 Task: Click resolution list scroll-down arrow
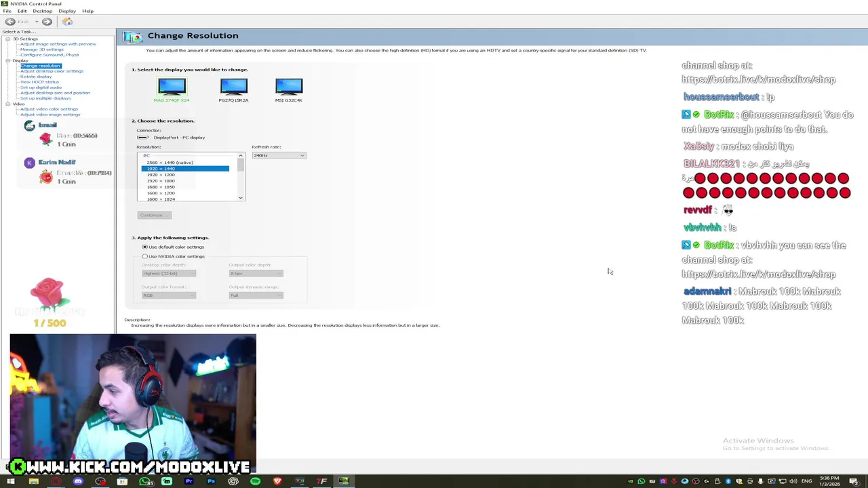pos(240,198)
